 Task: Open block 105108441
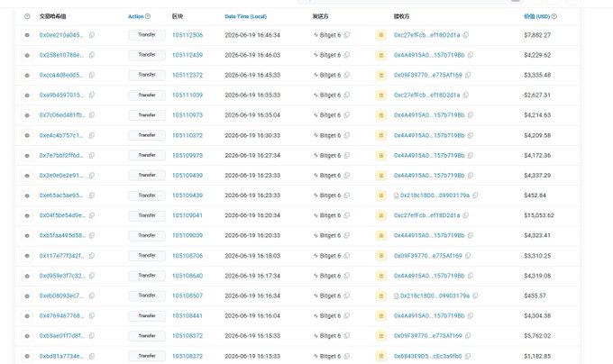[x=188, y=315]
